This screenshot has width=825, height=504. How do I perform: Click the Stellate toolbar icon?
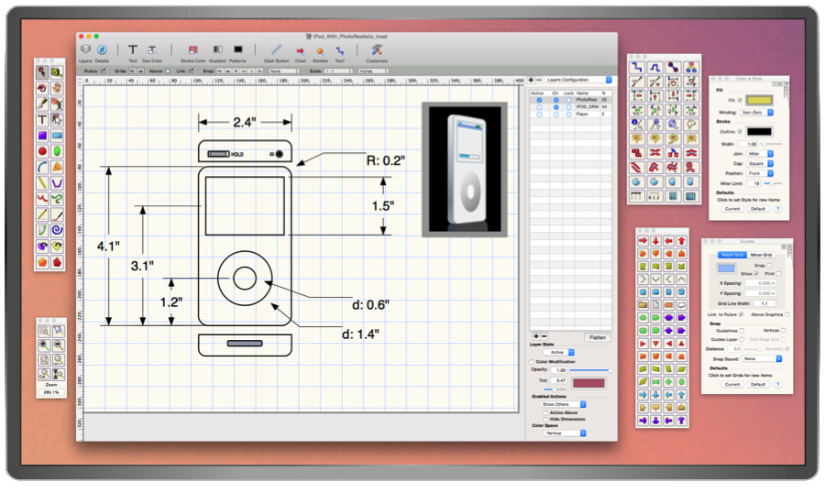(x=320, y=50)
